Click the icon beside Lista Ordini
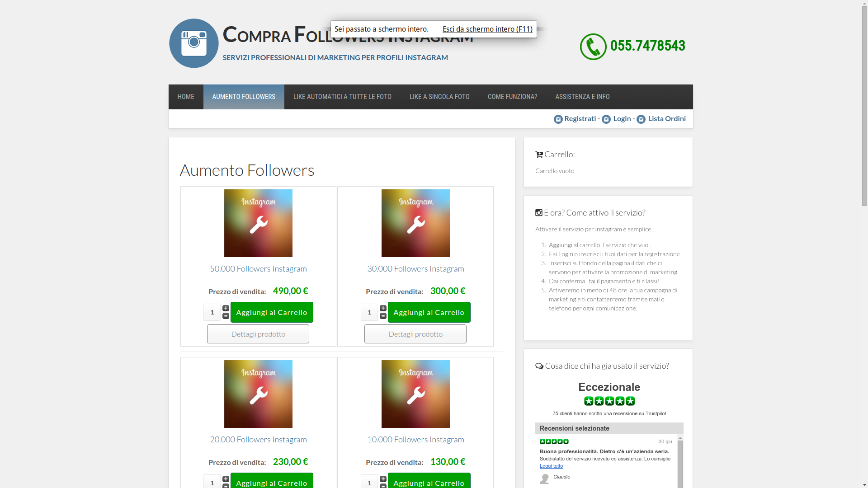Screen dimensions: 868x488 pyautogui.click(x=641, y=119)
